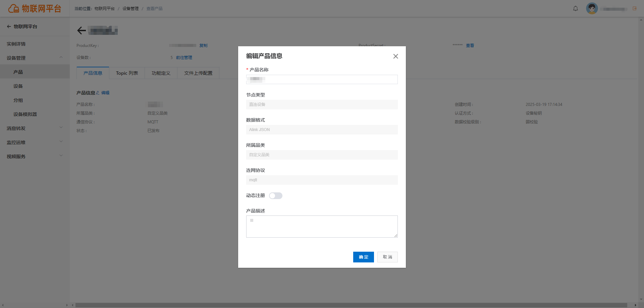Image resolution: width=644 pixels, height=308 pixels.
Task: Click the user avatar icon
Action: pos(592,8)
